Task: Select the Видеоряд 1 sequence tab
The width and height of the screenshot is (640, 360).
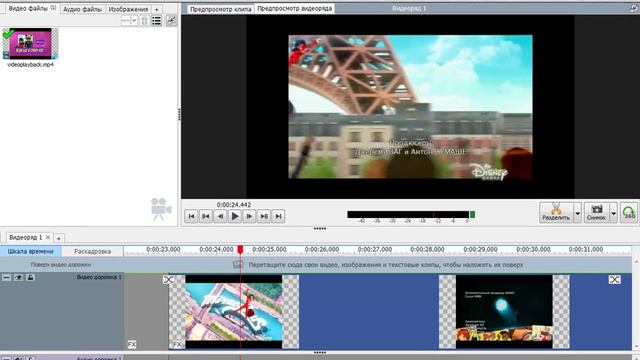Action: [26, 237]
